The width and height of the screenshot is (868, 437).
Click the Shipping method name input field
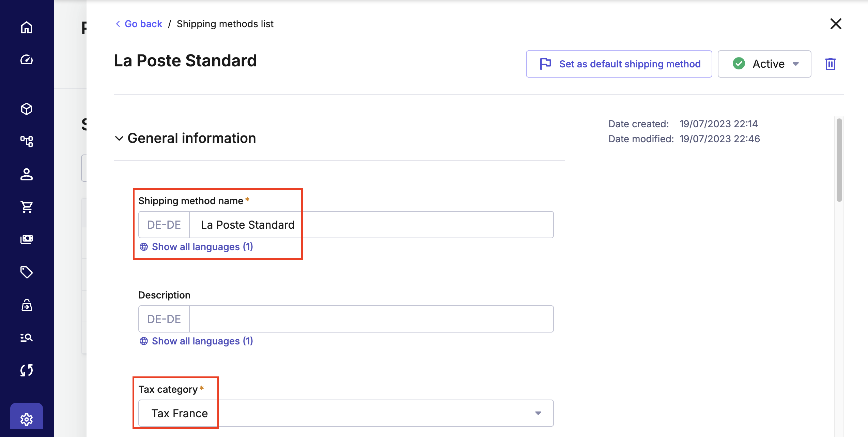pyautogui.click(x=371, y=225)
